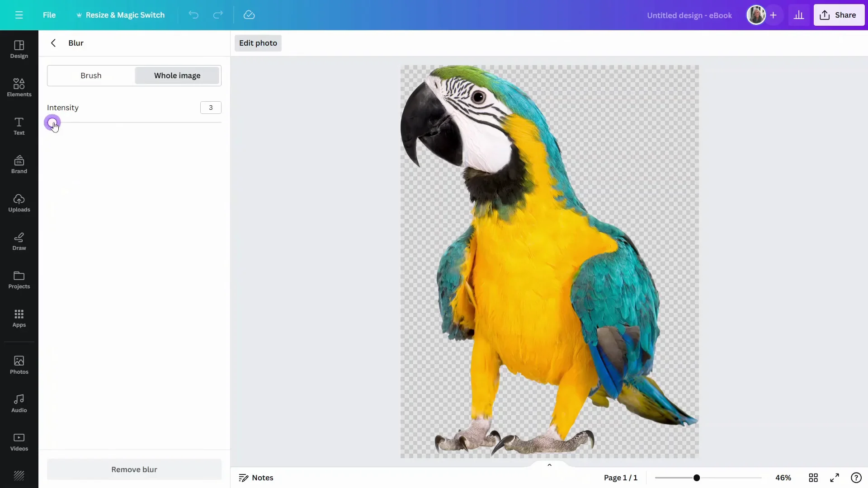The image size is (868, 488).
Task: Expand the page chevron below the canvas
Action: 549,465
